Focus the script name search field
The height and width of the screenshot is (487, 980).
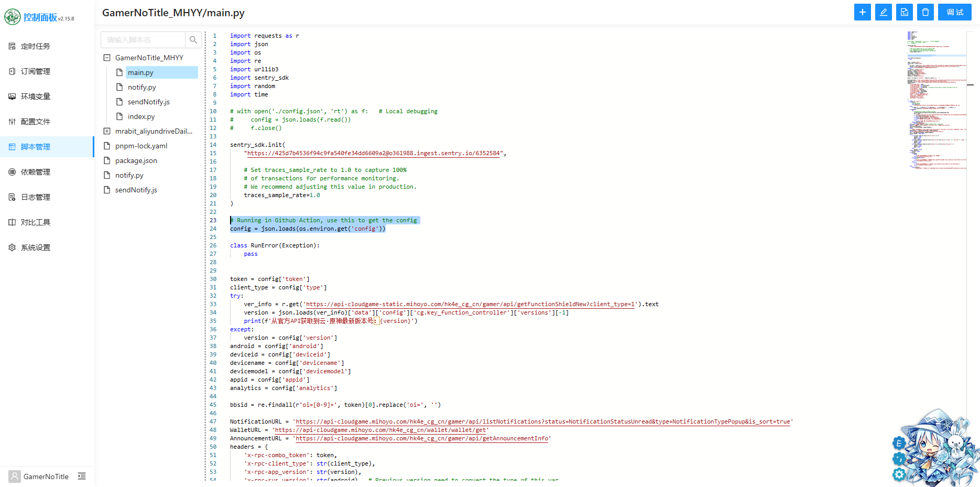143,40
